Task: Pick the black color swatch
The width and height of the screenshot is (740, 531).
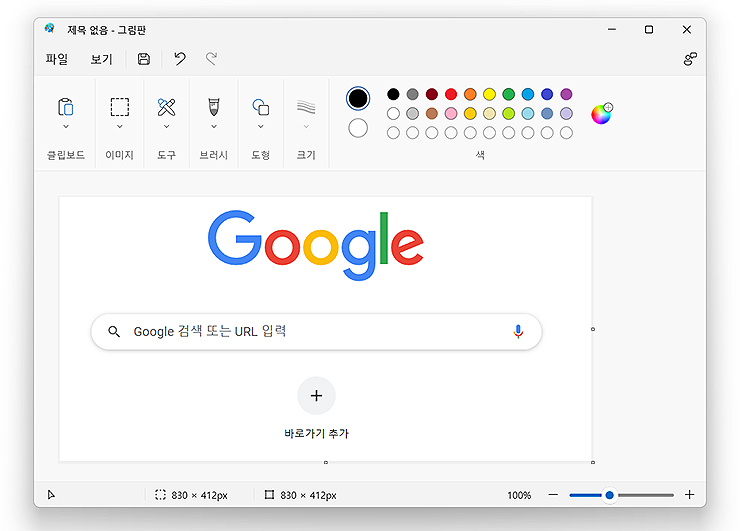Action: click(393, 94)
